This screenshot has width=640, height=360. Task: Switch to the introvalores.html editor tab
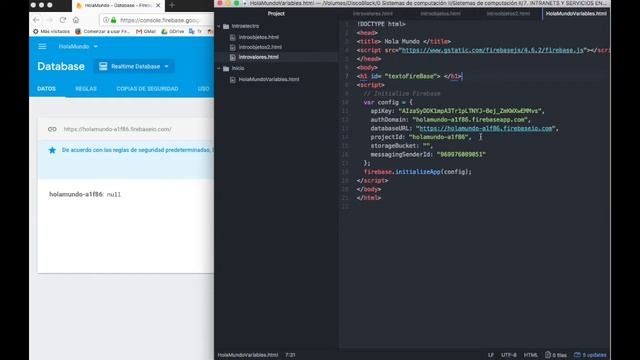point(373,13)
